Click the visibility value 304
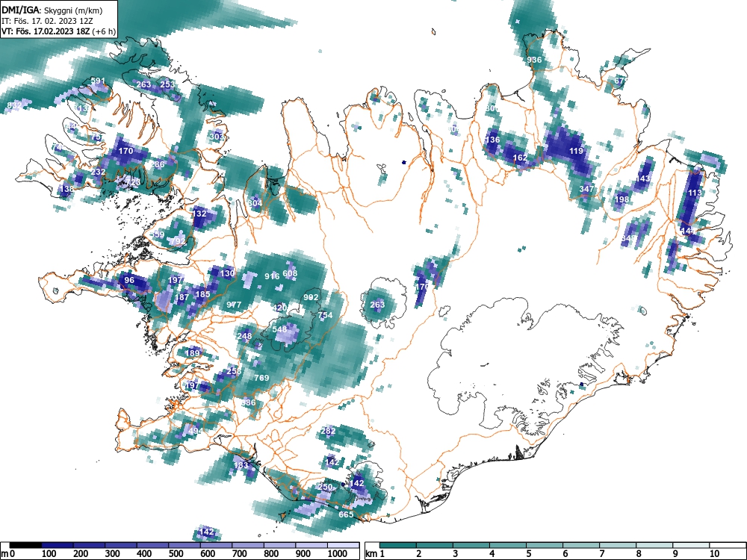The height and width of the screenshot is (560, 747). [255, 203]
